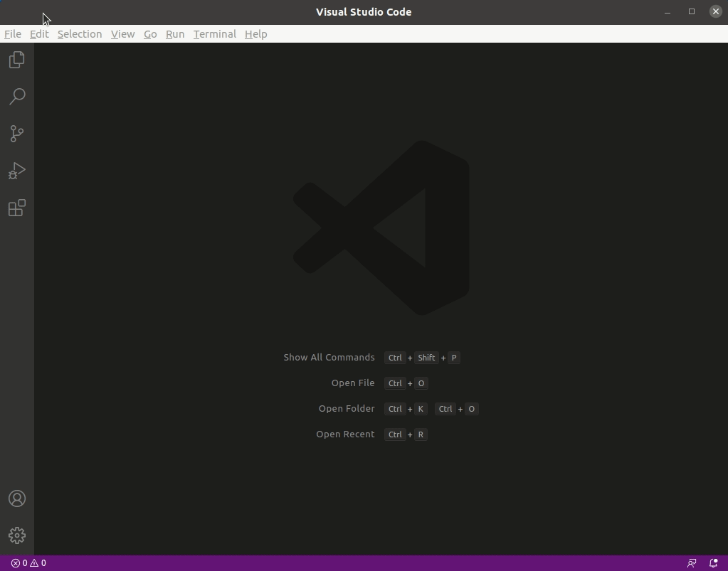Open the Selection menu

[x=80, y=34]
